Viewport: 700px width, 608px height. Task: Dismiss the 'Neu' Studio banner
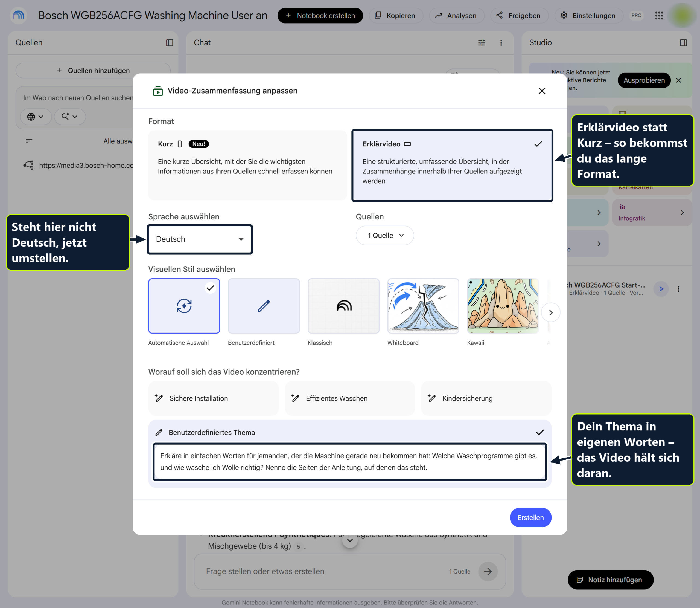coord(679,80)
